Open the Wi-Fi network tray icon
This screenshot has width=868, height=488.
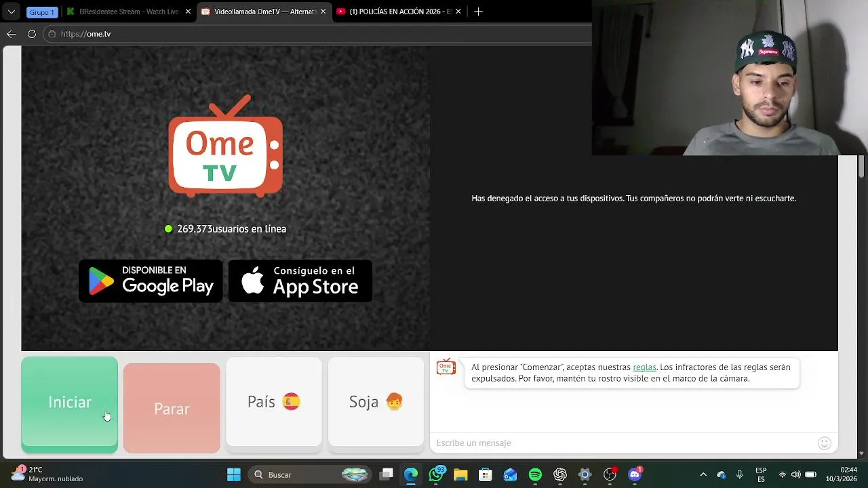tap(783, 474)
